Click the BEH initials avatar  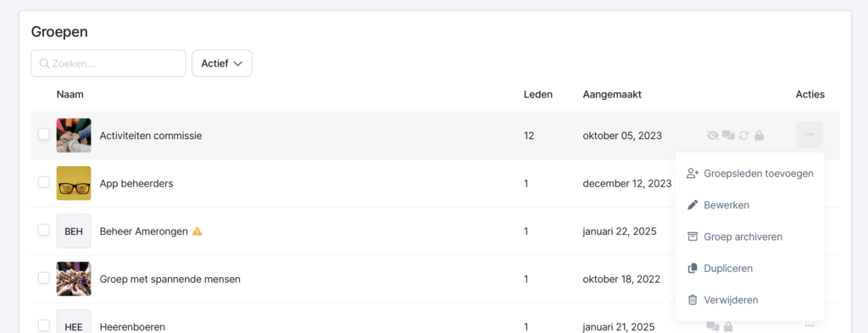coord(74,231)
